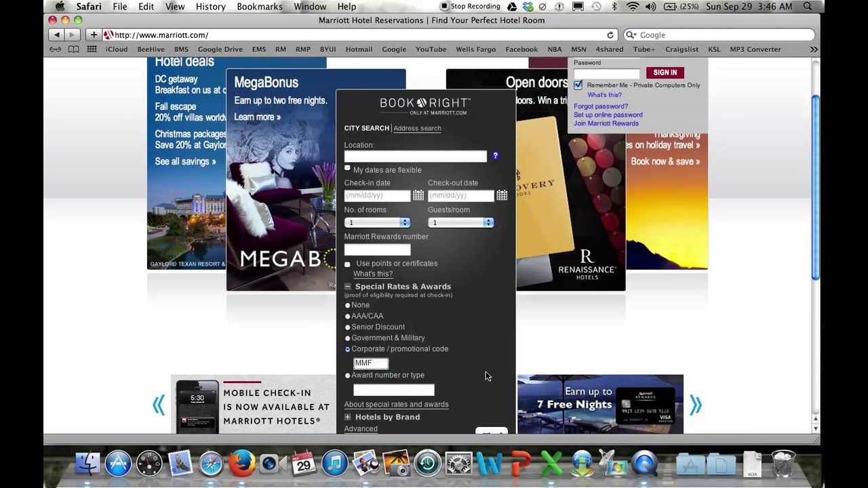868x488 pixels.
Task: Open Calendar showing 29 in the Dock
Action: click(x=304, y=464)
